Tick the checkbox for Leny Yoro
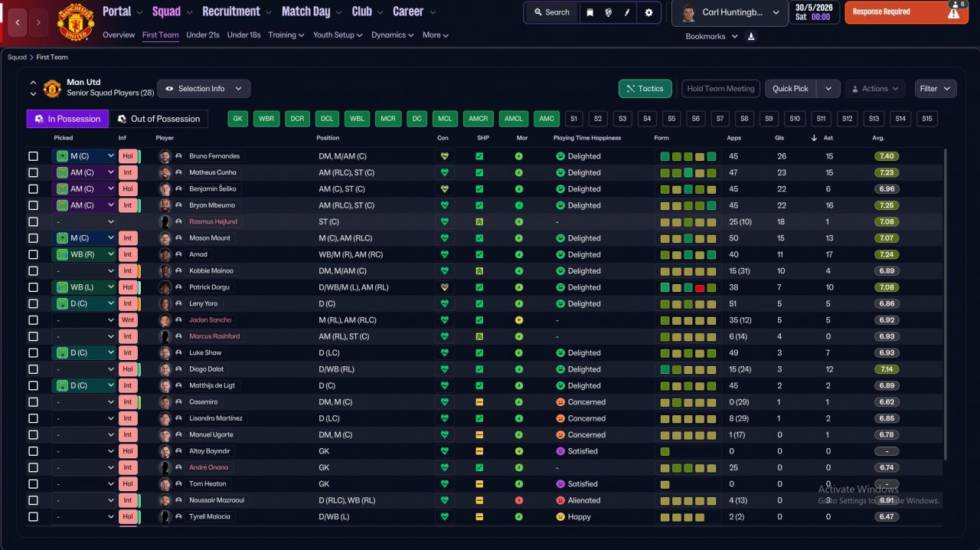The width and height of the screenshot is (980, 550). coord(33,304)
